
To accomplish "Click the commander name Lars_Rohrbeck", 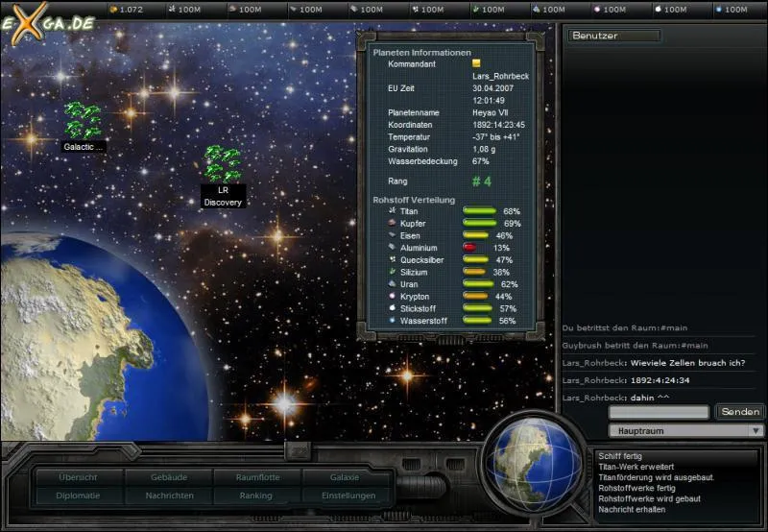I will (500, 76).
